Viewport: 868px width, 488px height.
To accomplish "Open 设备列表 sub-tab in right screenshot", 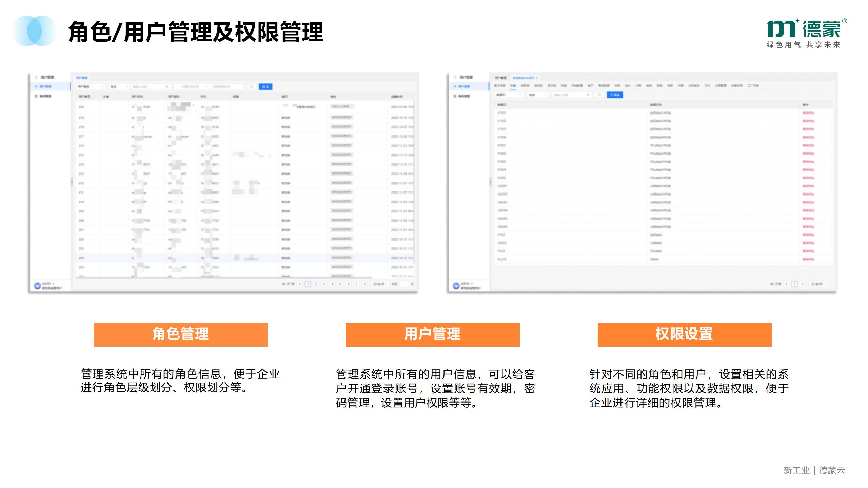I will [x=737, y=86].
